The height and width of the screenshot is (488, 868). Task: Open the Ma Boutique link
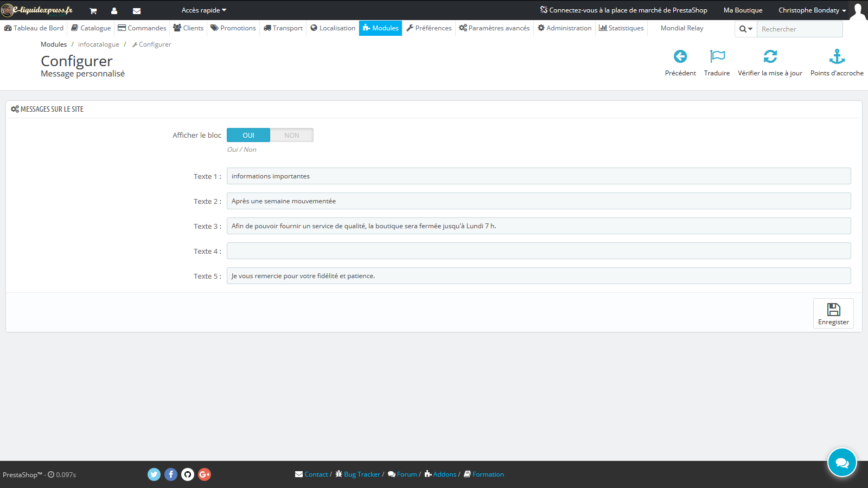[x=743, y=10]
